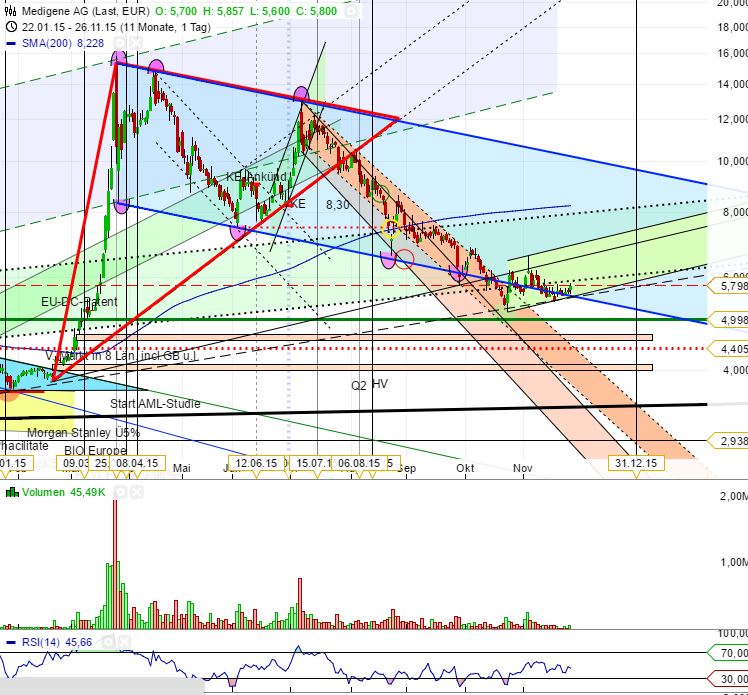
Task: Close the Volumen panel with its X icon
Action: click(136, 492)
